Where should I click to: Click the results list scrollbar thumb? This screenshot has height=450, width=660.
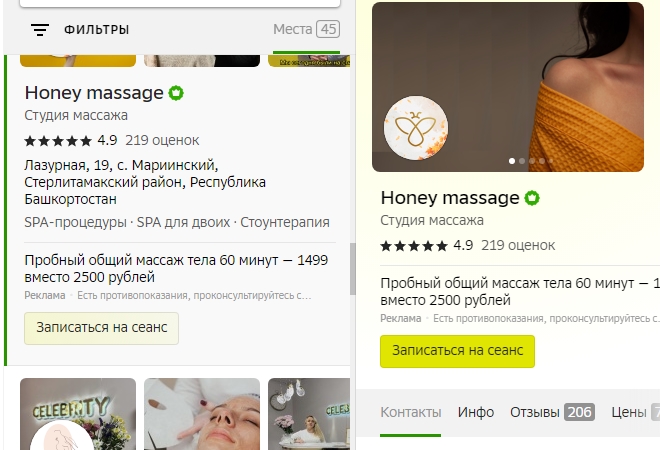(353, 269)
